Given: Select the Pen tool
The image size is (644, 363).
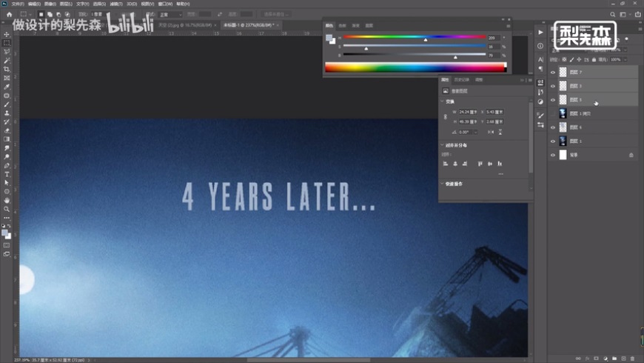Looking at the screenshot, I should [7, 166].
